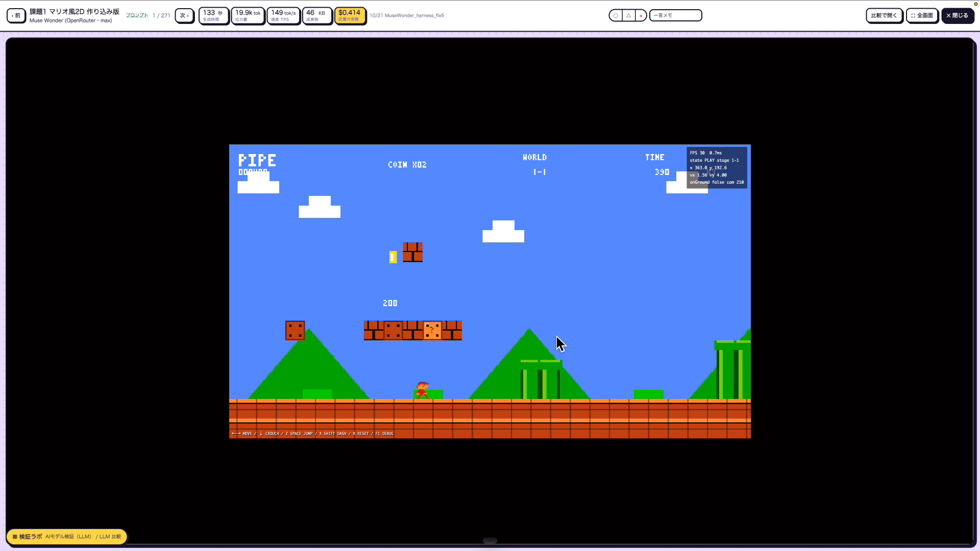Click the 検証ラボ label at bottom left
This screenshot has width=980, height=551.
click(67, 536)
